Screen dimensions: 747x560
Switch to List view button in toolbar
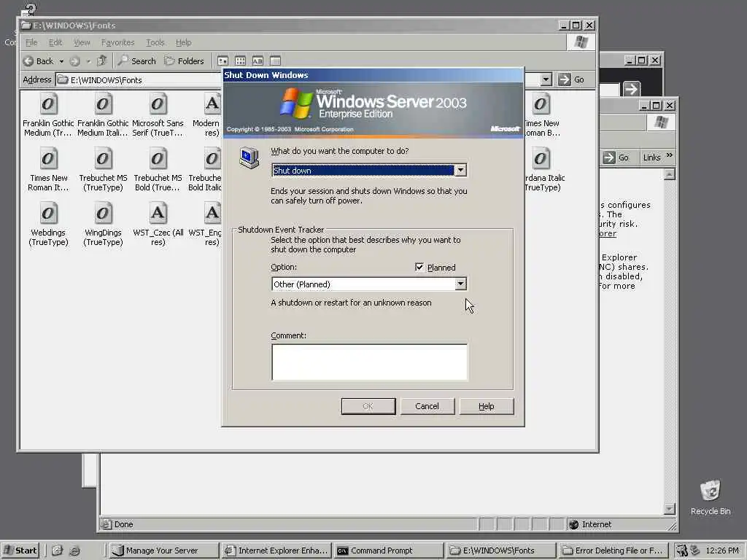[240, 61]
